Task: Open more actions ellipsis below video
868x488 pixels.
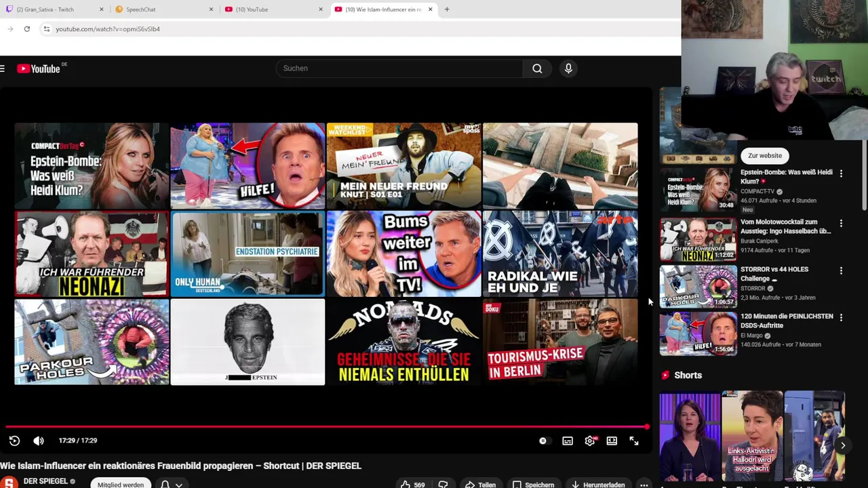Action: click(644, 485)
